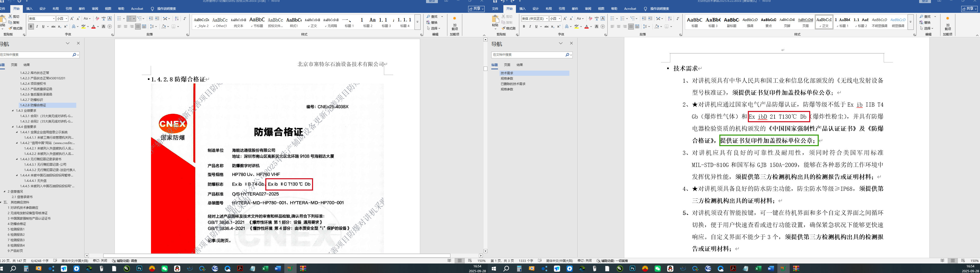Toggle character shading in right Word window

[x=597, y=27]
